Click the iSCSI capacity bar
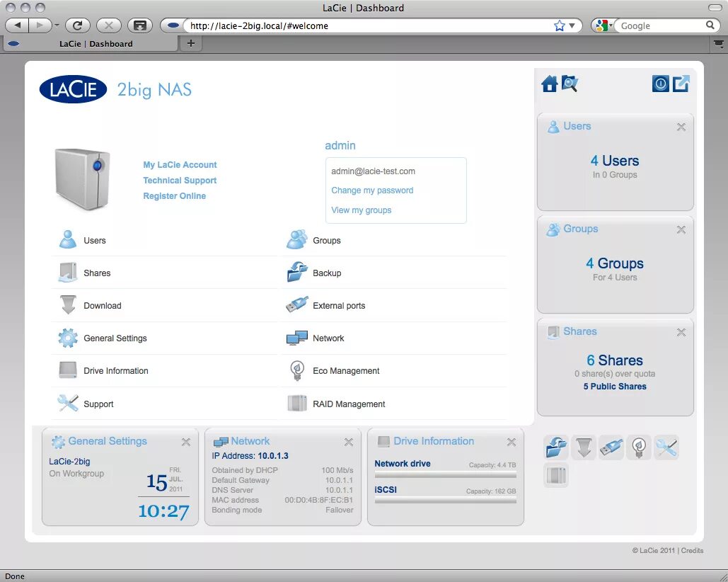Screen dimensions: 728x582 (x=445, y=501)
